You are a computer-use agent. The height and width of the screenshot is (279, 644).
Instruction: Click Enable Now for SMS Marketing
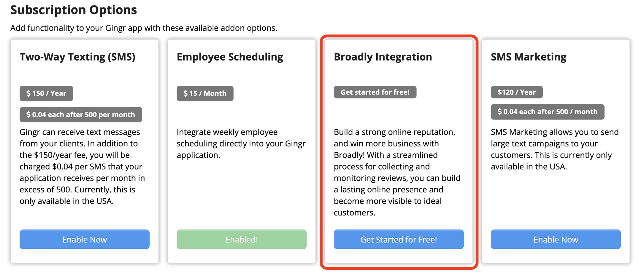555,239
